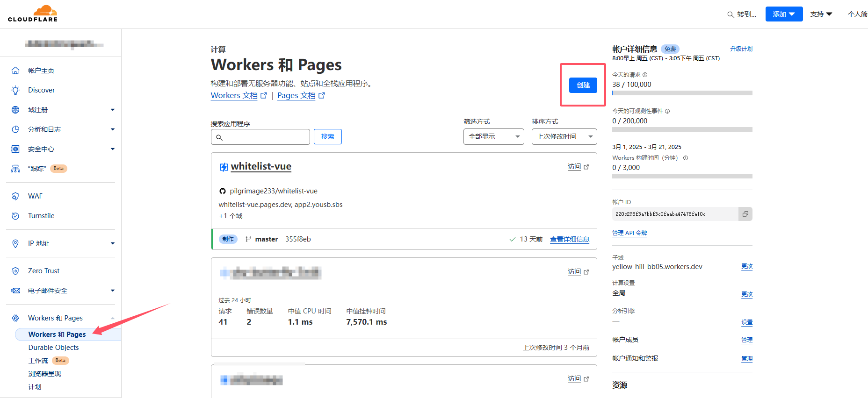Open the Durable Objects menu item
The height and width of the screenshot is (398, 868).
tap(53, 348)
